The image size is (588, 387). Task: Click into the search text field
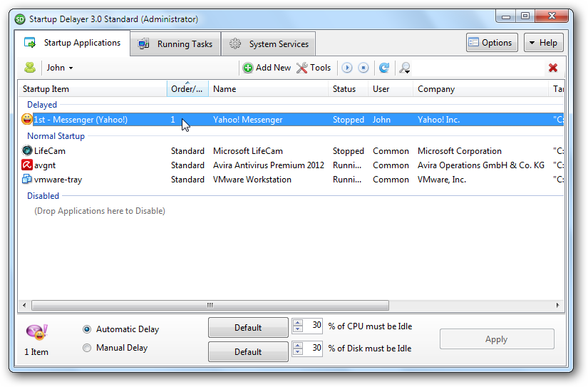tap(478, 68)
